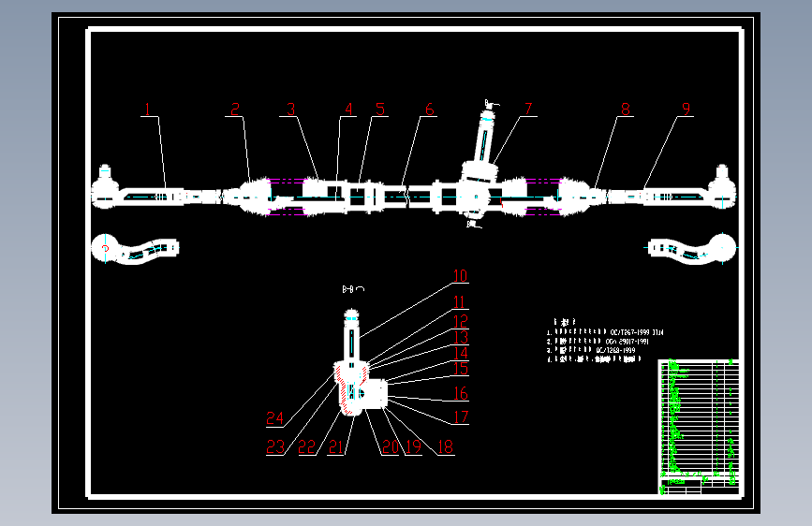Click part callout number 2
Screen dimensions: 812x526
(x=235, y=110)
